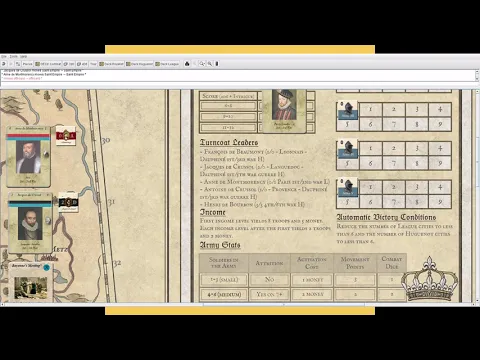Click map edge number 31
480x360 pixels.
point(111,201)
